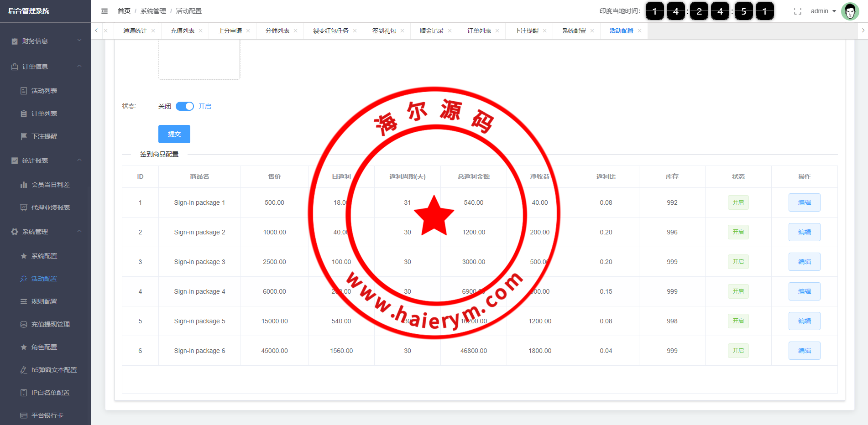Close the 通道统计 tab
The image size is (868, 425).
[x=153, y=31]
